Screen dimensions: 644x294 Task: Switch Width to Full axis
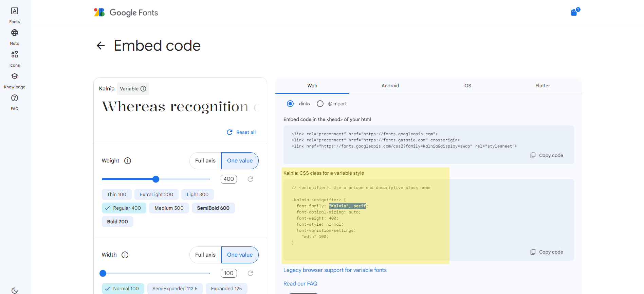pyautogui.click(x=205, y=255)
